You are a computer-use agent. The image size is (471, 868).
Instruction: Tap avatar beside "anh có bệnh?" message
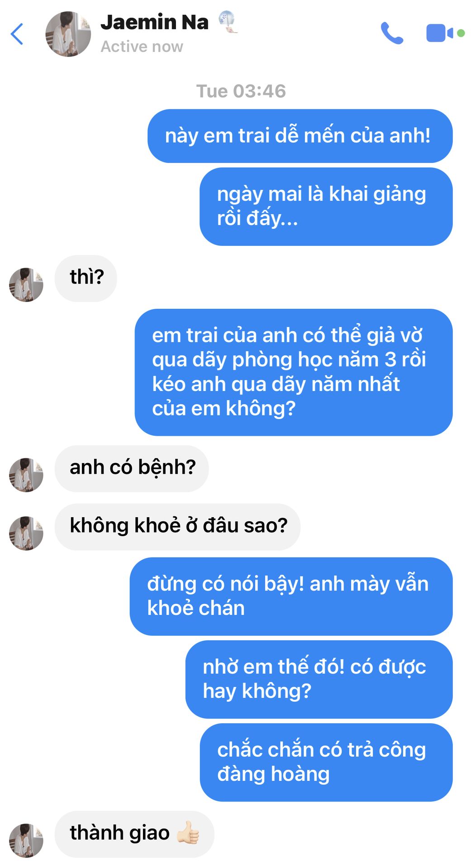tap(26, 475)
